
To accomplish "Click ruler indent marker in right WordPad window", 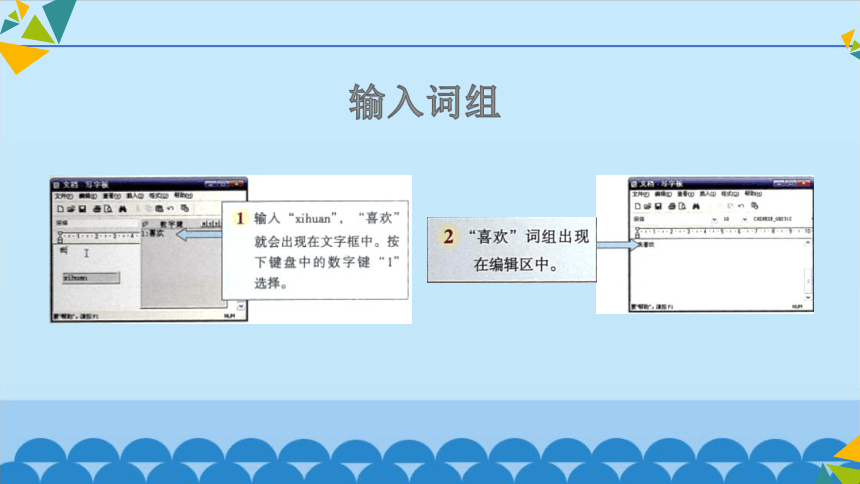I will pos(637,233).
